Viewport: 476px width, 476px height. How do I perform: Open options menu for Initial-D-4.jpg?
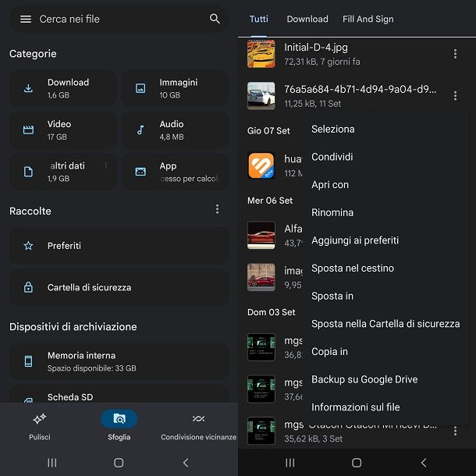point(455,54)
